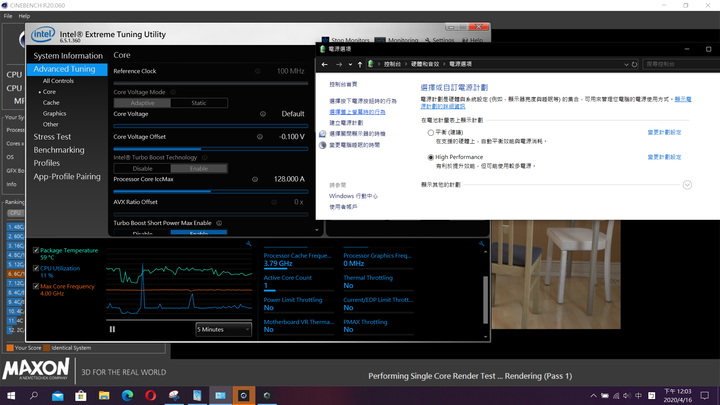The width and height of the screenshot is (720, 405).
Task: Open the 5 Minutes graph duration dropdown
Action: (224, 329)
